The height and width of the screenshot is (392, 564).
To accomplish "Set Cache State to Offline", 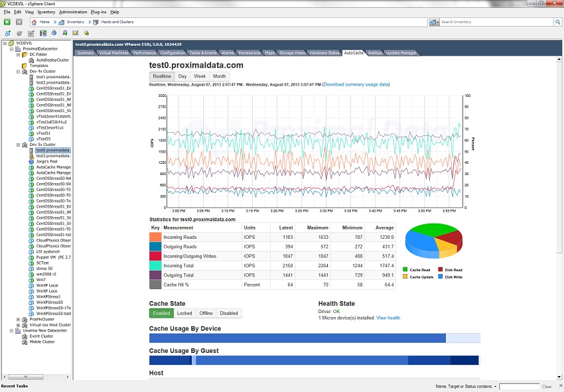I will 206,313.
